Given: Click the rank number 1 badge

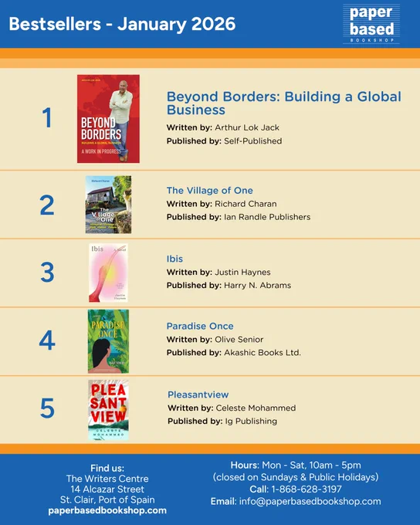Looking at the screenshot, I should pos(47,118).
